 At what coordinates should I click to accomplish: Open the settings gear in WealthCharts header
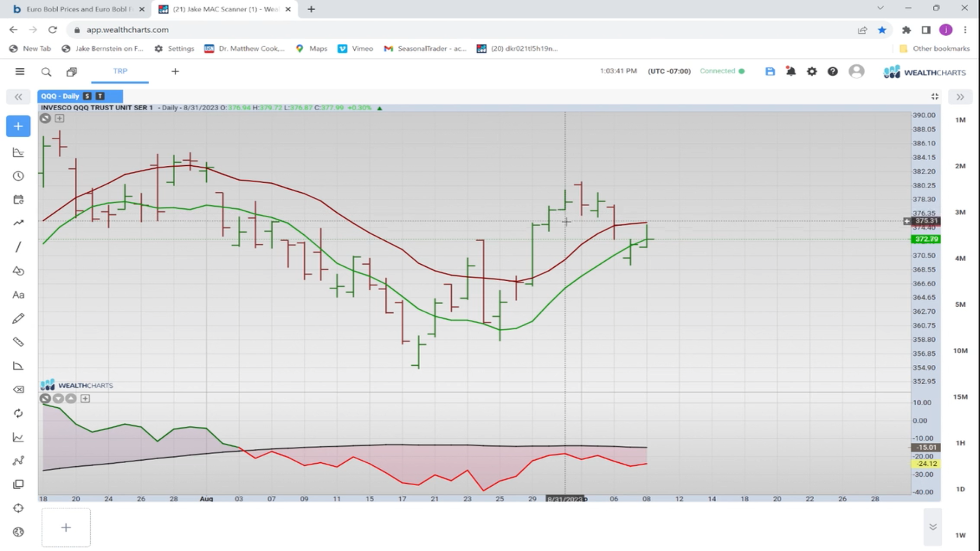[x=812, y=71]
